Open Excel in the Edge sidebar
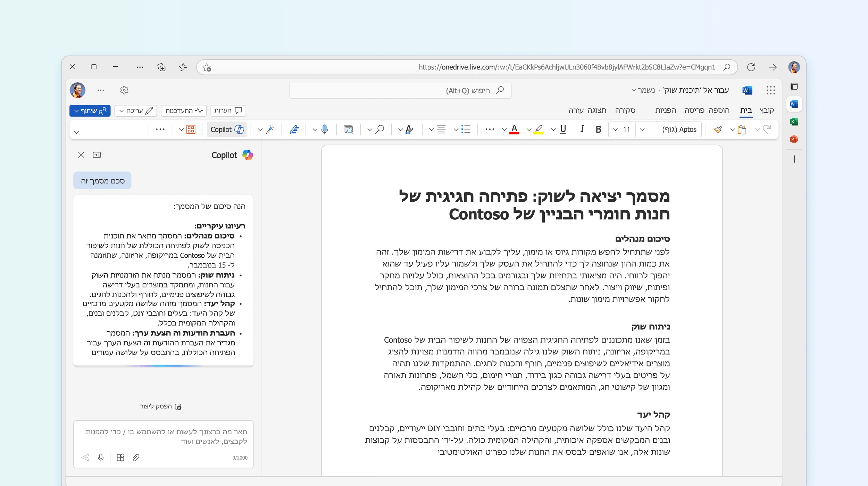The image size is (868, 486). [794, 121]
